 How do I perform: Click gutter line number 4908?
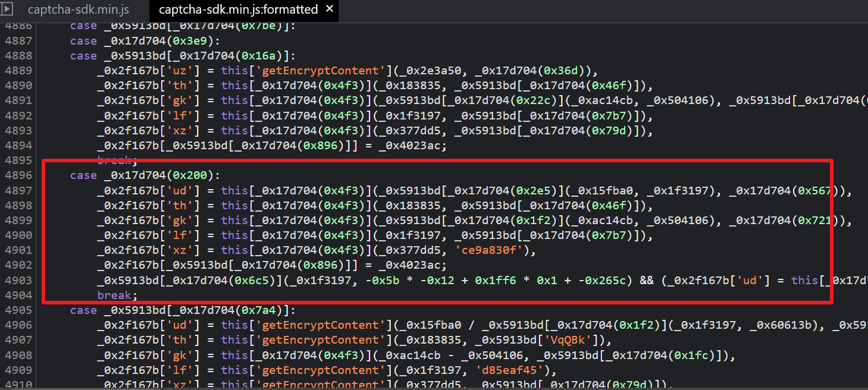(x=17, y=355)
